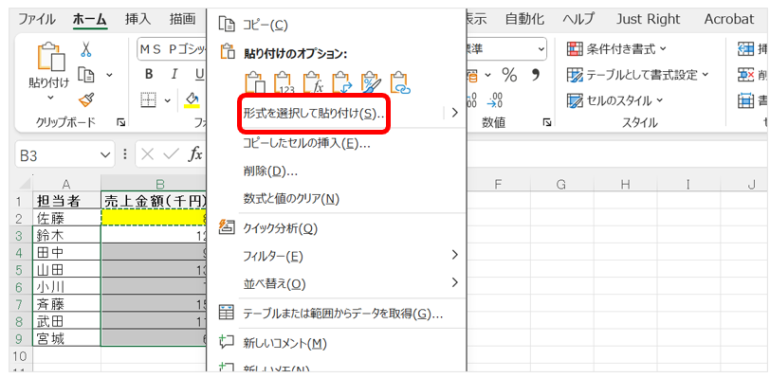The height and width of the screenshot is (378, 770).
Task: Select 形式を選択して貼り付け(S)
Action: point(336,113)
